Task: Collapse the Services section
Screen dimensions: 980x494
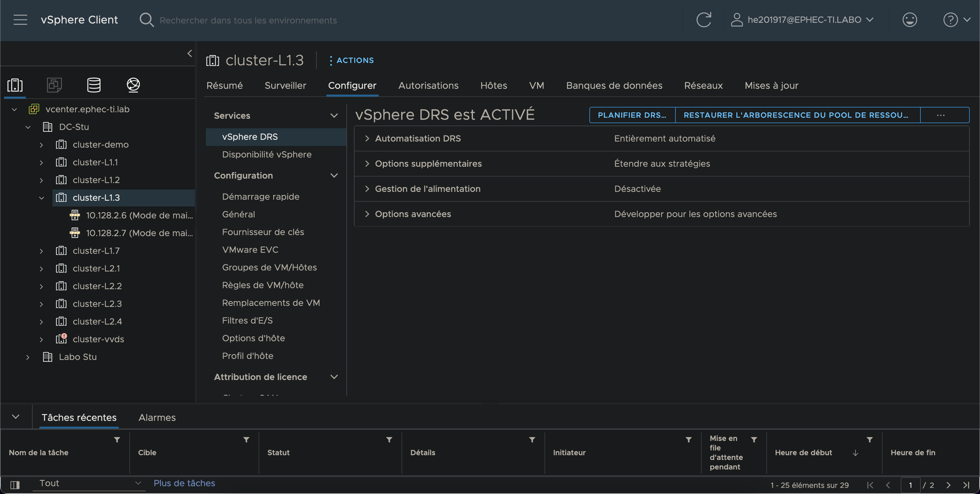Action: [x=334, y=116]
